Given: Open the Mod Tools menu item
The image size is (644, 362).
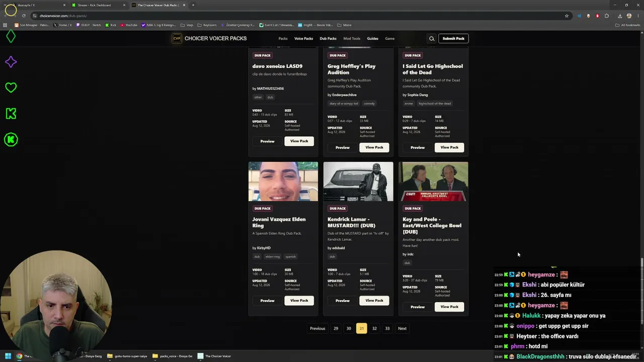Looking at the screenshot, I should pos(352,39).
